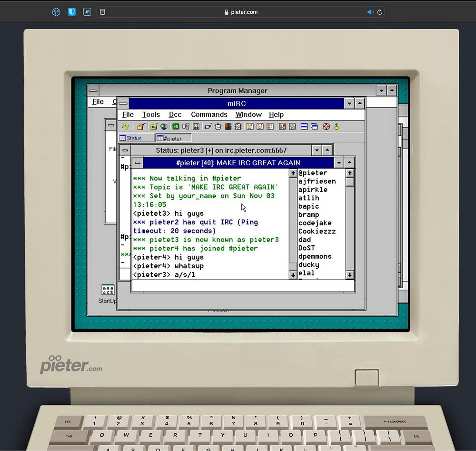This screenshot has height=451, width=476.
Task: Click the chat area scrollbar thumb
Action: 293,266
